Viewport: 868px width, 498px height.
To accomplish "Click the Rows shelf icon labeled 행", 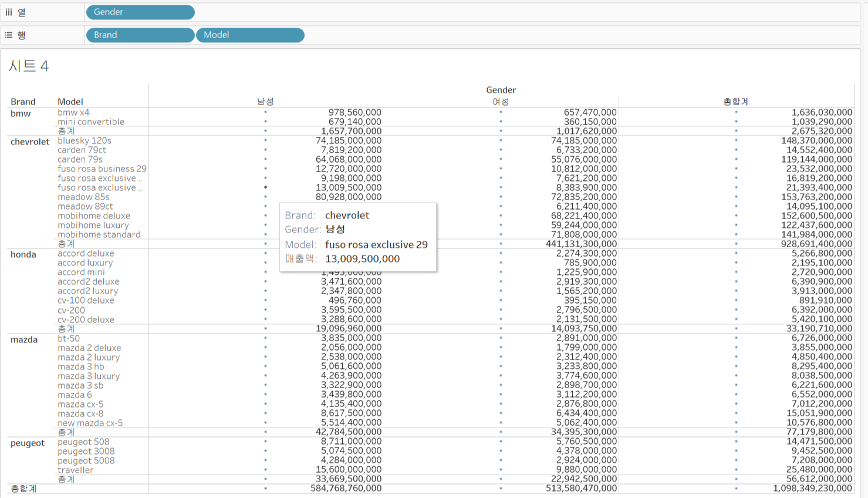I will (9, 35).
